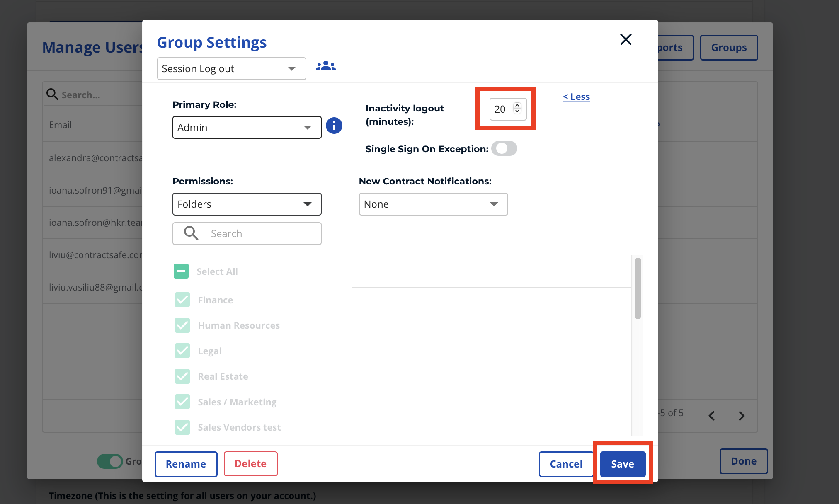839x504 pixels.
Task: Open the Session Log out group dropdown
Action: tap(231, 68)
